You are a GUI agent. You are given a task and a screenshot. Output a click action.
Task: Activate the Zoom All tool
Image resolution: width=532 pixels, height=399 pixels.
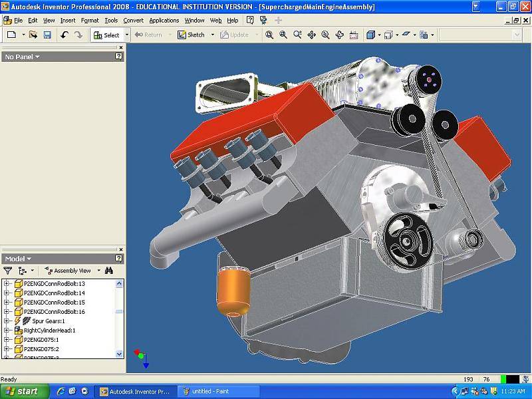pyautogui.click(x=269, y=35)
